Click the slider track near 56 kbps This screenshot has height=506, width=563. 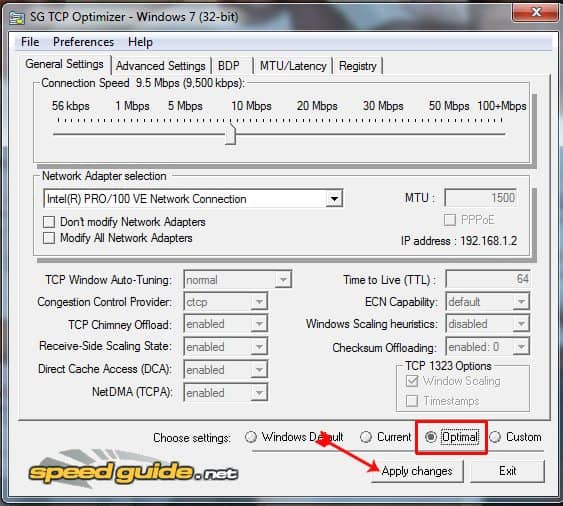(x=59, y=134)
